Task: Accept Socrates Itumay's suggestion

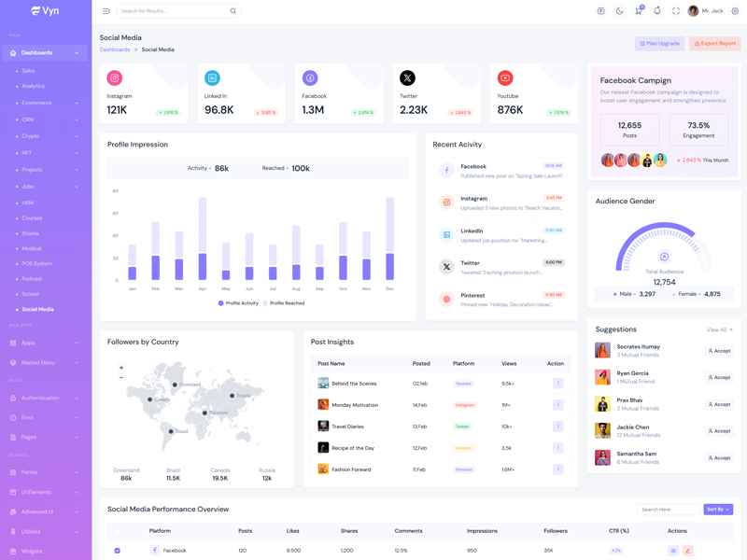Action: (x=719, y=351)
